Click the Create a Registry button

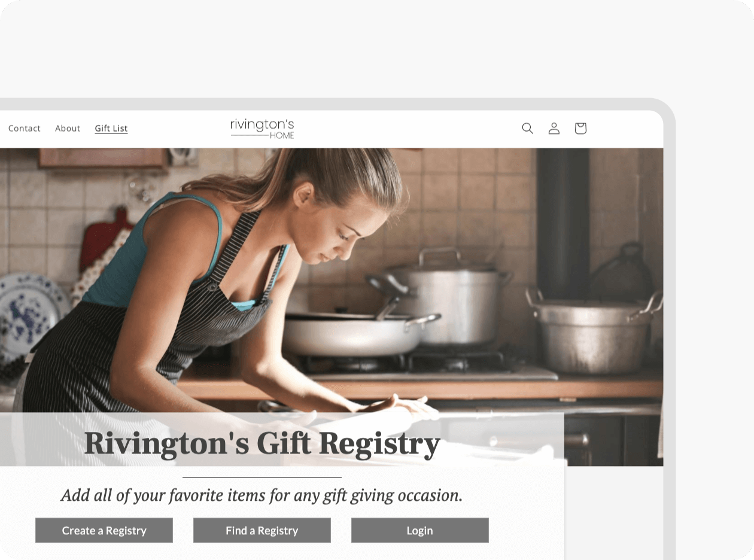(x=104, y=530)
